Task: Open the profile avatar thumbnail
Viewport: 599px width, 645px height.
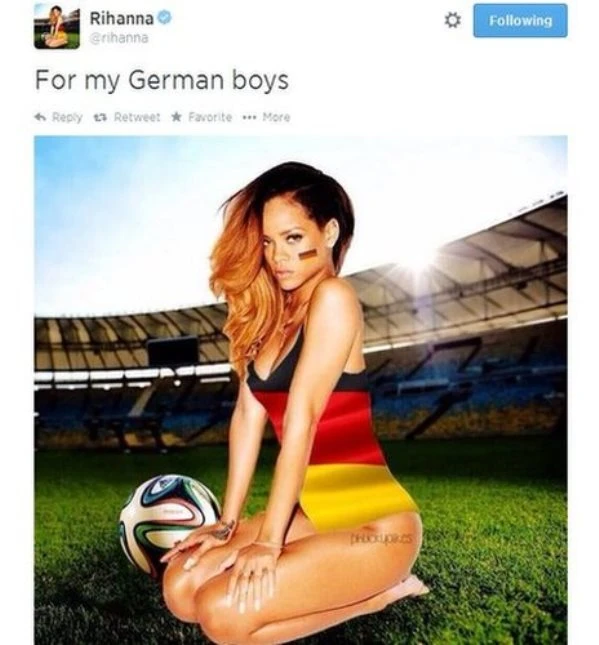Action: tap(57, 26)
